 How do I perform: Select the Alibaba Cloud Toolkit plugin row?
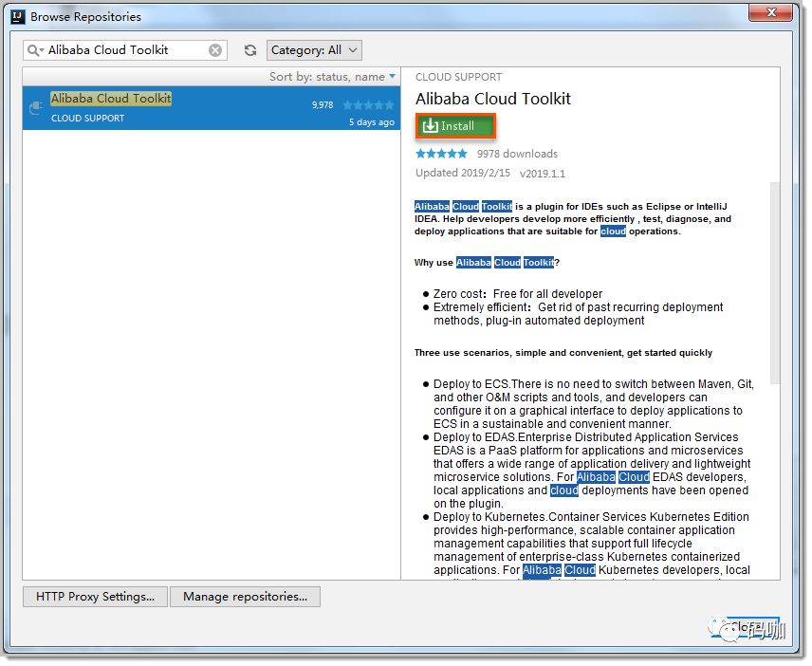pyautogui.click(x=212, y=108)
